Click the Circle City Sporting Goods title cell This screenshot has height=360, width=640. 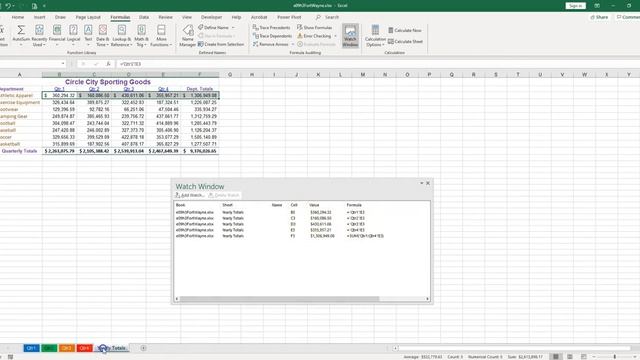(108, 82)
